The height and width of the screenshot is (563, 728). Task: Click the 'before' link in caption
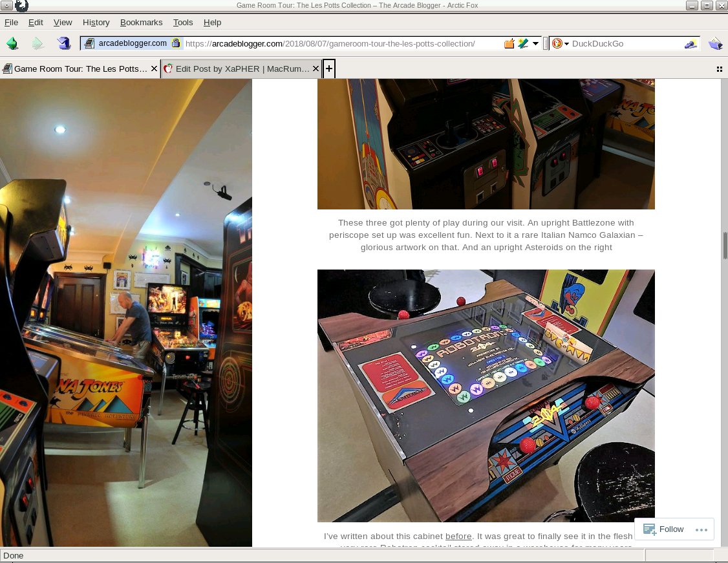[458, 536]
